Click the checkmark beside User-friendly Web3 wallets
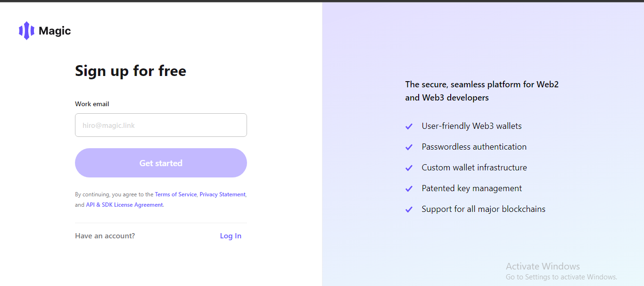This screenshot has width=644, height=286. pos(409,126)
